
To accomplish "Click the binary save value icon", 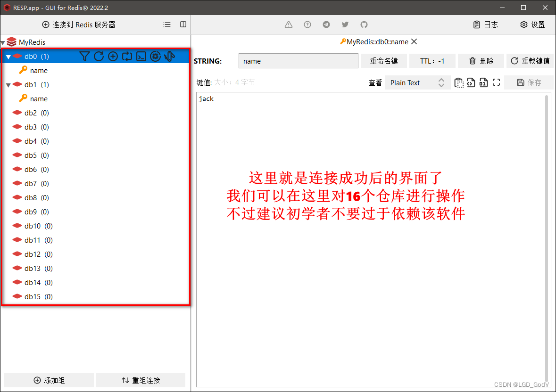I will [484, 82].
